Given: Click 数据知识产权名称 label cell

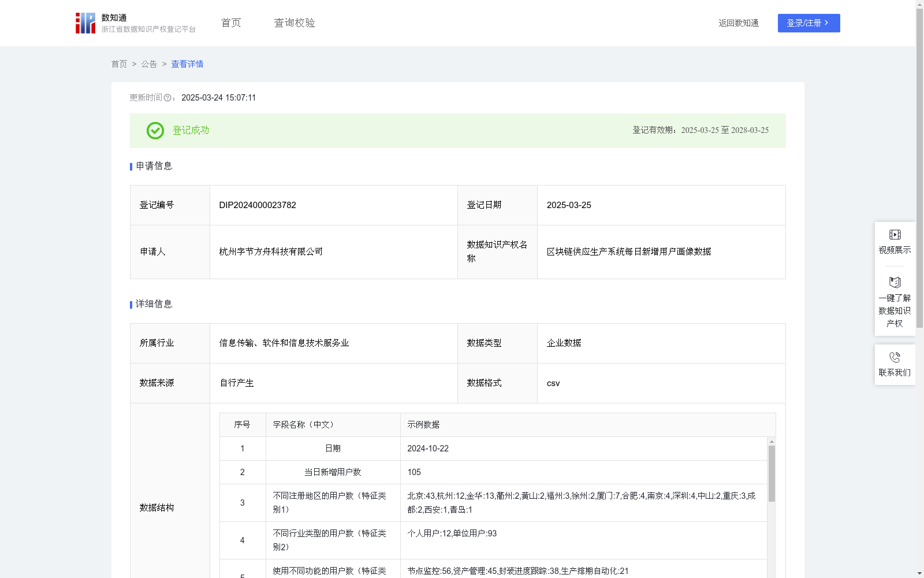Looking at the screenshot, I should click(x=497, y=252).
